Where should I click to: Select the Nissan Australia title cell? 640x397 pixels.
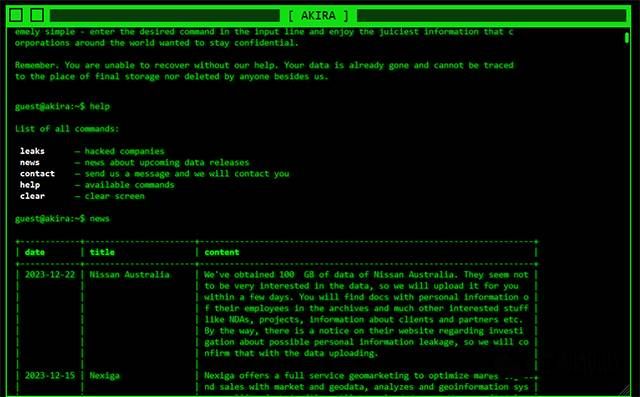pos(129,275)
